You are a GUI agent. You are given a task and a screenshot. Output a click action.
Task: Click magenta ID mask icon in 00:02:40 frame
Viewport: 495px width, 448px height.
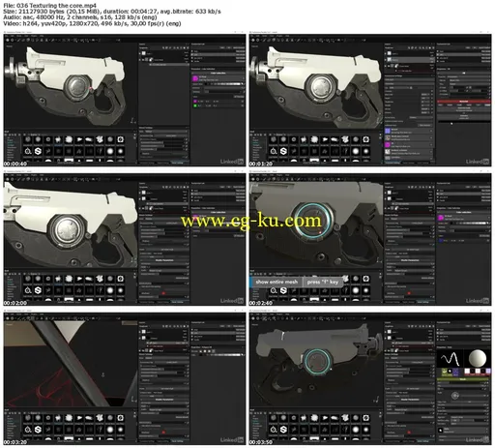pyautogui.click(x=441, y=218)
